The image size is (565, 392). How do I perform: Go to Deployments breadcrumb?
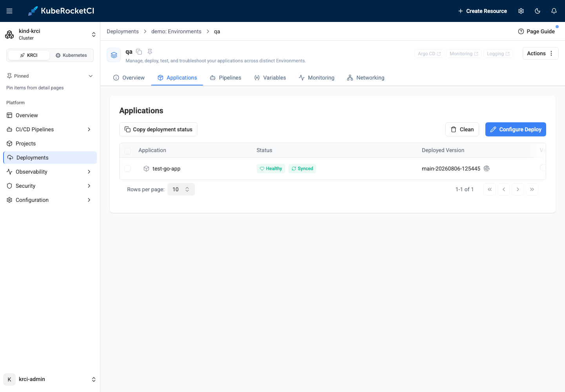coord(123,31)
